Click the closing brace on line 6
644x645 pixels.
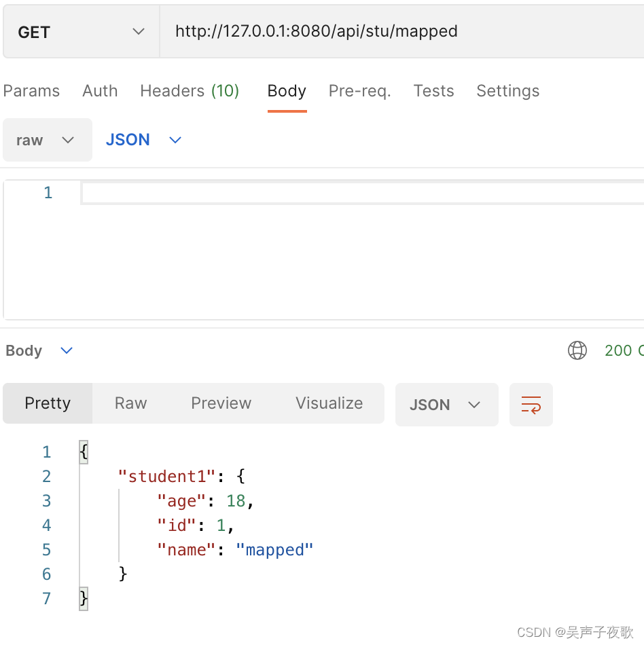coord(123,574)
